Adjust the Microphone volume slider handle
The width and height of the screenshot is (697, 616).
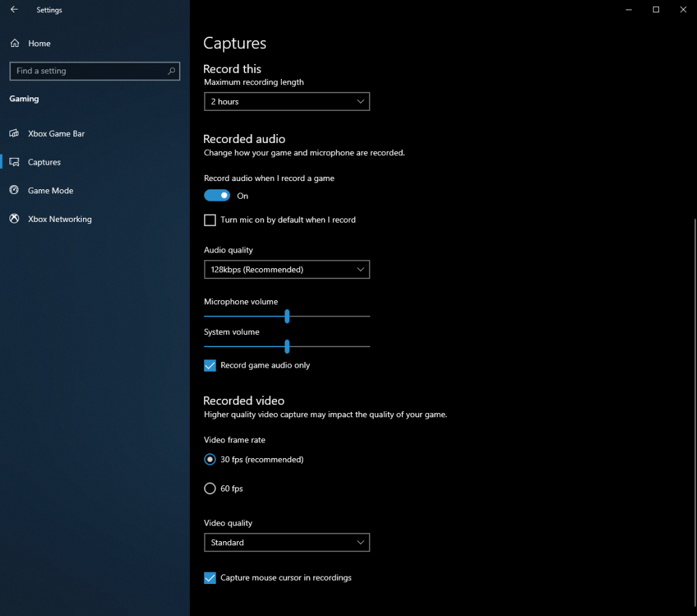coord(286,316)
